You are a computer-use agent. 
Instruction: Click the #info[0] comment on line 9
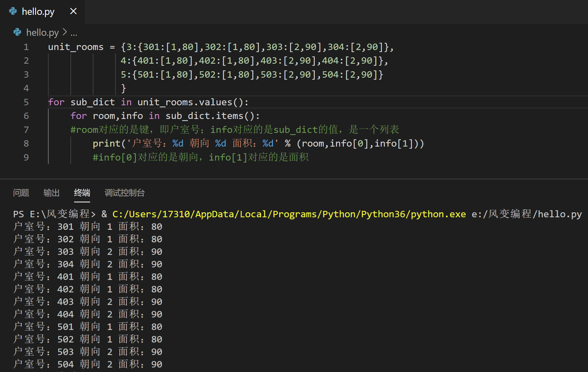click(x=201, y=157)
